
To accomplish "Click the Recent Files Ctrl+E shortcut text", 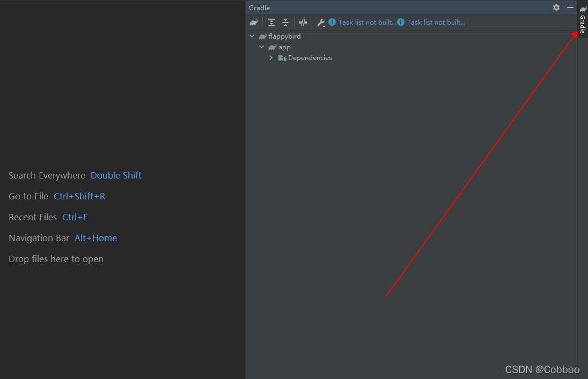I will (x=75, y=217).
